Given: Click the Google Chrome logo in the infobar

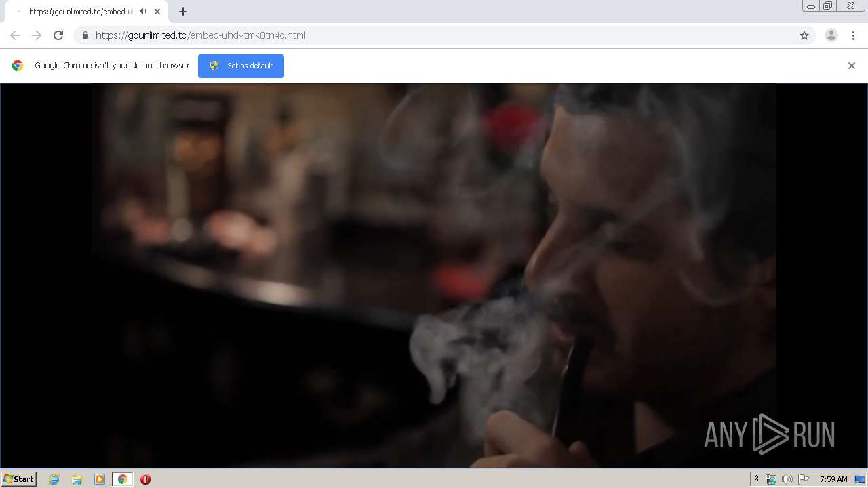Looking at the screenshot, I should pos(18,66).
